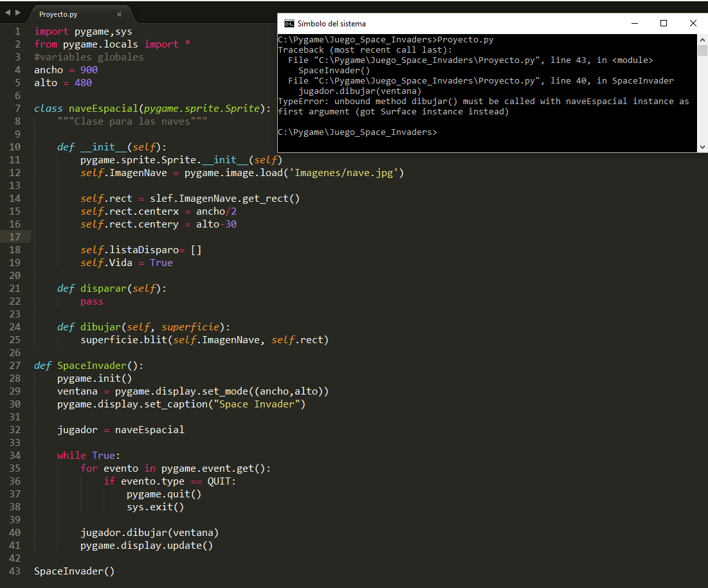708x588 pixels.
Task: Go to the previous tab with left arrow
Action: [x=8, y=13]
